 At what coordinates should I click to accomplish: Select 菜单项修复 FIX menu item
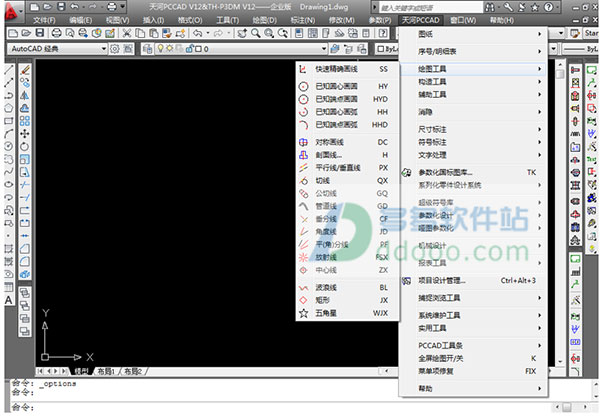(474, 371)
